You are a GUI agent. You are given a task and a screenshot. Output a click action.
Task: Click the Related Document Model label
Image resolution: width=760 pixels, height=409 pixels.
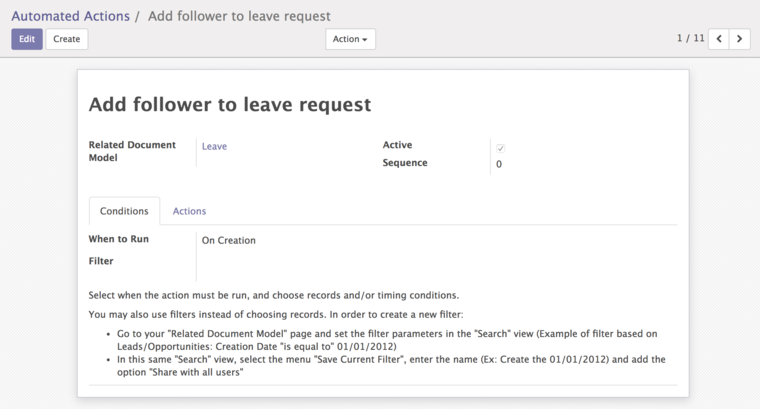[x=132, y=151]
